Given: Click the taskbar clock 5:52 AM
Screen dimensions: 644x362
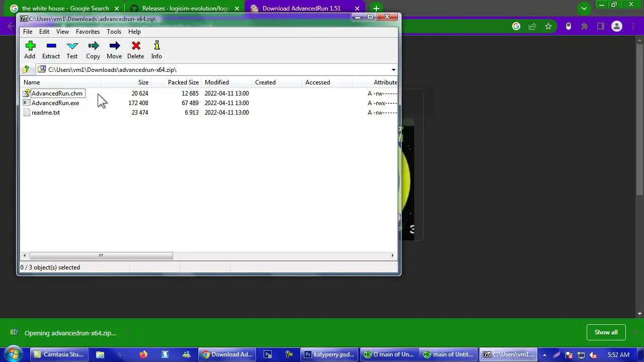Looking at the screenshot, I should 618,355.
